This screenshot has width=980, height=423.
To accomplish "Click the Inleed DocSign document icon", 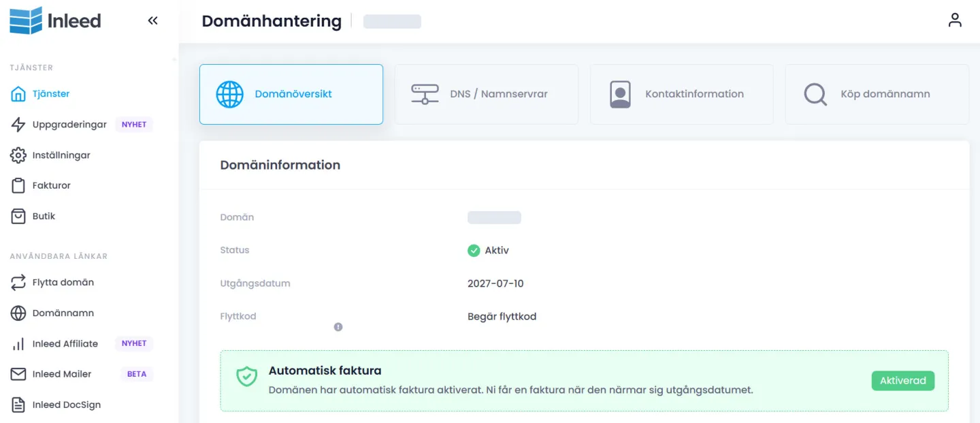I will point(18,405).
